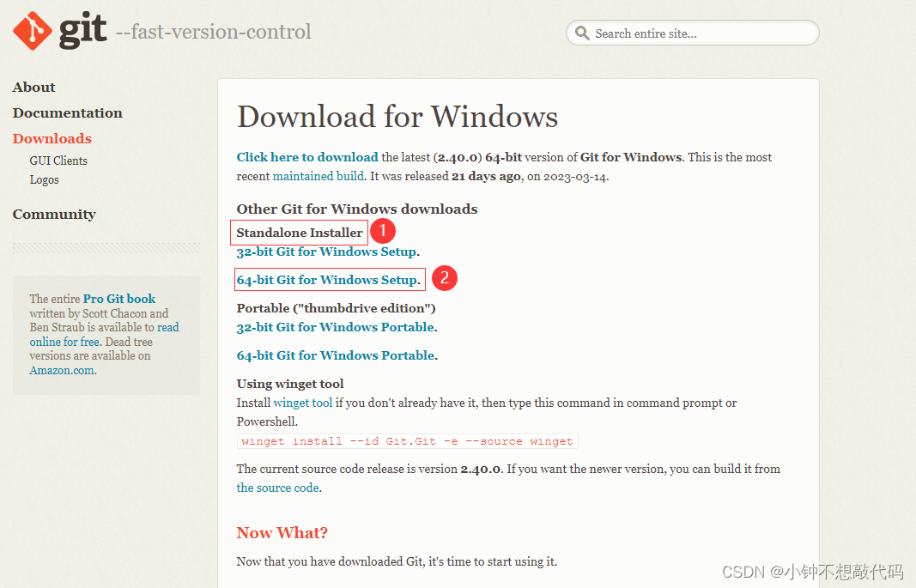Follow the maintained build link
The width and height of the screenshot is (916, 588).
click(x=318, y=176)
